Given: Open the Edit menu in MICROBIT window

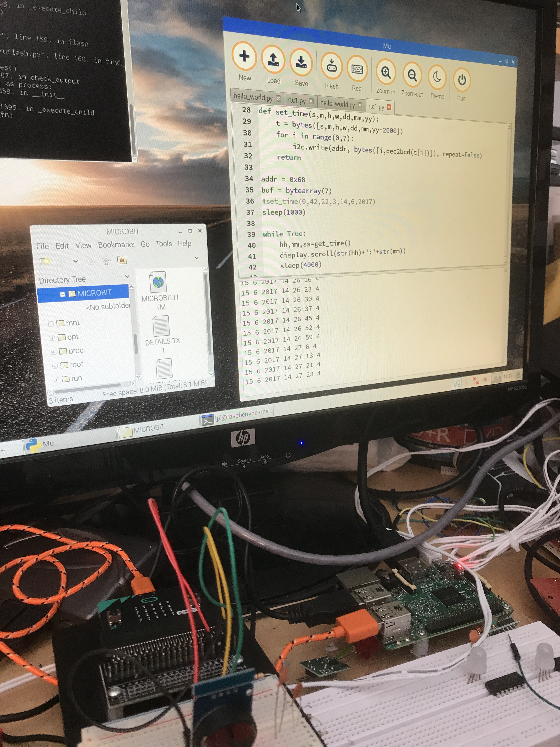Looking at the screenshot, I should (62, 246).
